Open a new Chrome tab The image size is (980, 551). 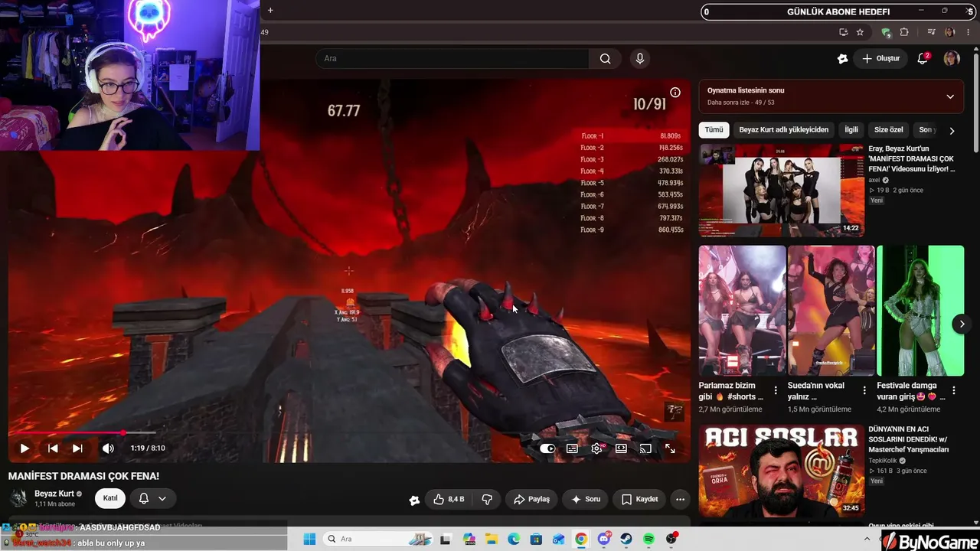[270, 11]
